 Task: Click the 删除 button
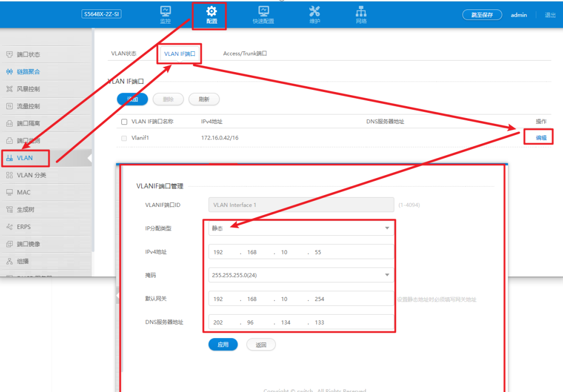click(168, 99)
